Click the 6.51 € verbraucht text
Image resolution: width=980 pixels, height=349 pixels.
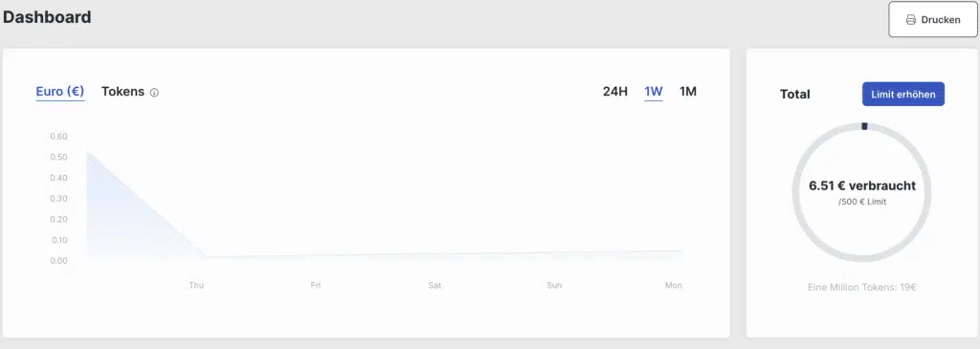pos(862,186)
